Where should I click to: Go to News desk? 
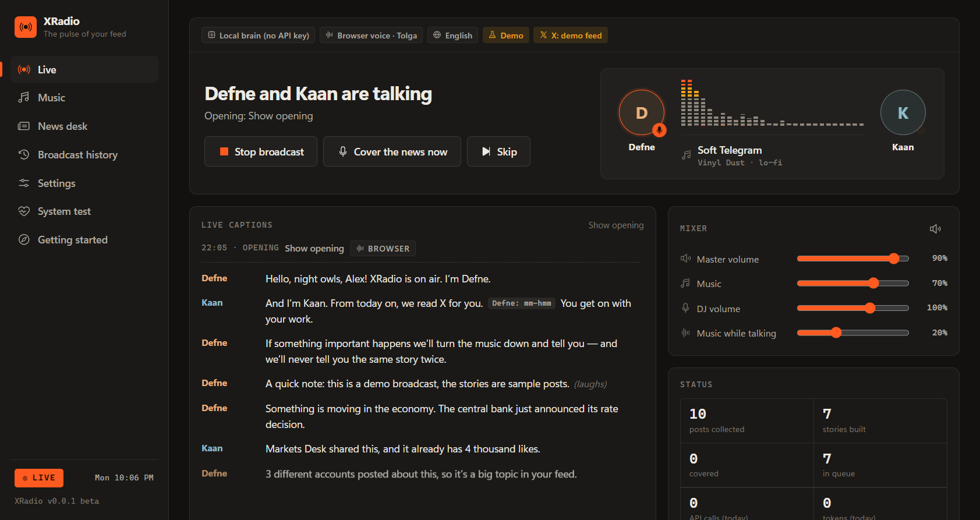coord(84,126)
